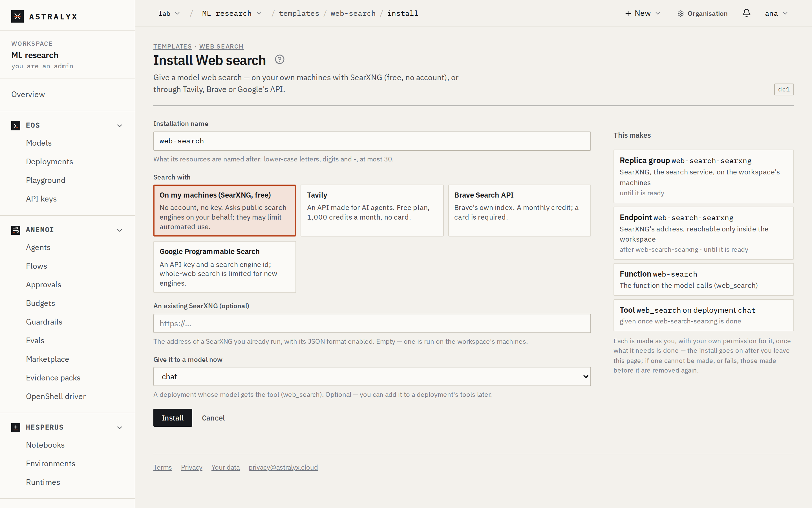Click the EOS section icon
The width and height of the screenshot is (812, 508).
coord(16,126)
